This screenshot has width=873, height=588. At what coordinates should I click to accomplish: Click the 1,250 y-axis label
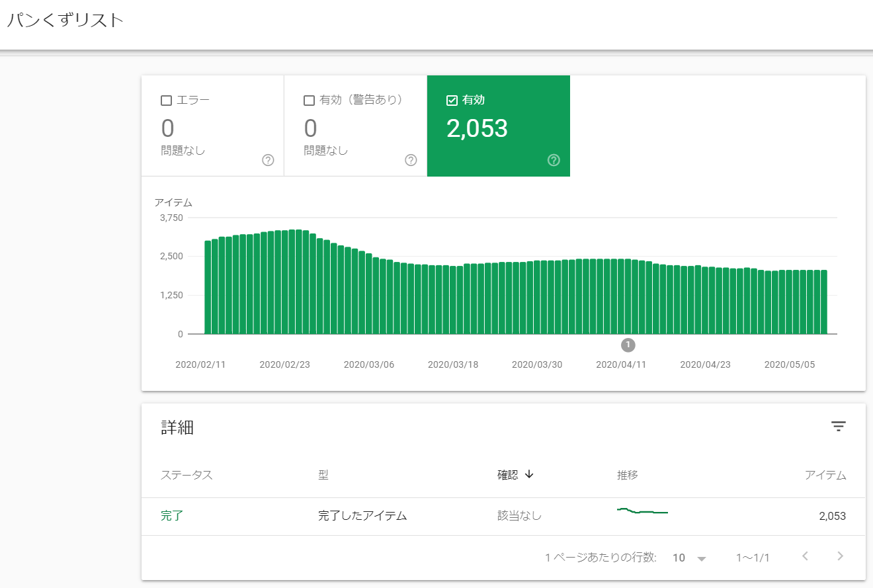point(171,295)
